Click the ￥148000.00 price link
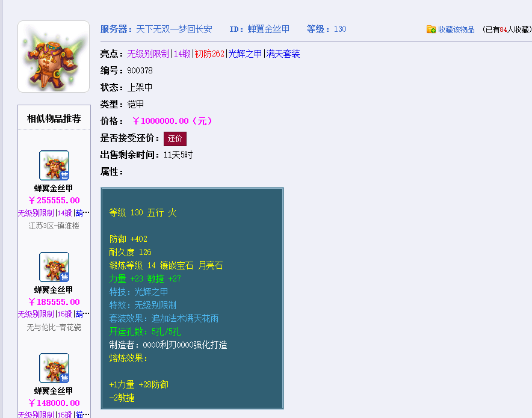Screen dimensions: 532x418 point(54,403)
